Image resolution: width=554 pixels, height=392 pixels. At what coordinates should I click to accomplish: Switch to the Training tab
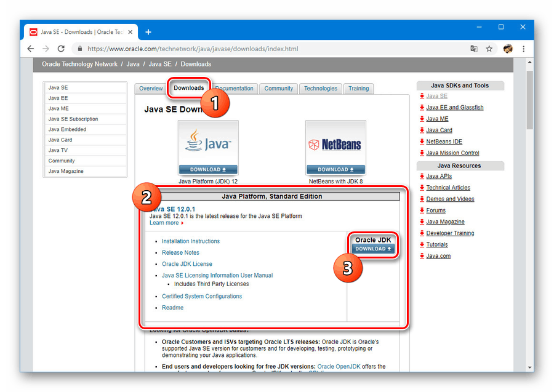tap(358, 88)
